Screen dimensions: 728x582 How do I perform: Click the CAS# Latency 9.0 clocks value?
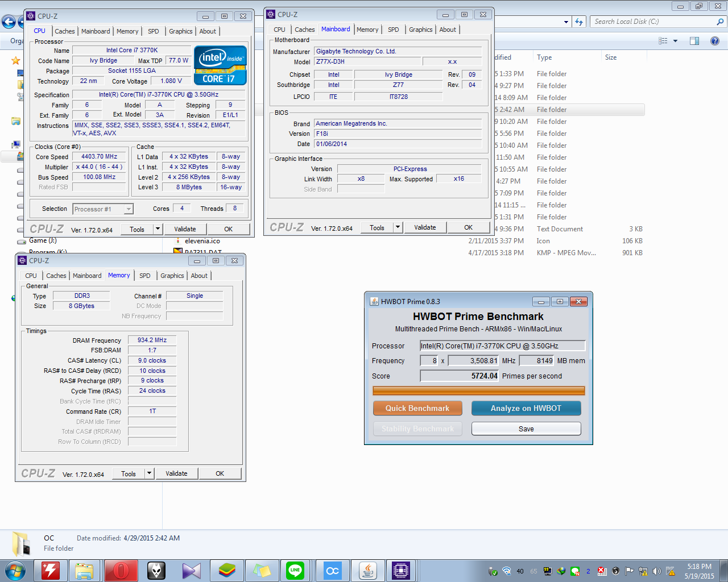[x=152, y=360]
